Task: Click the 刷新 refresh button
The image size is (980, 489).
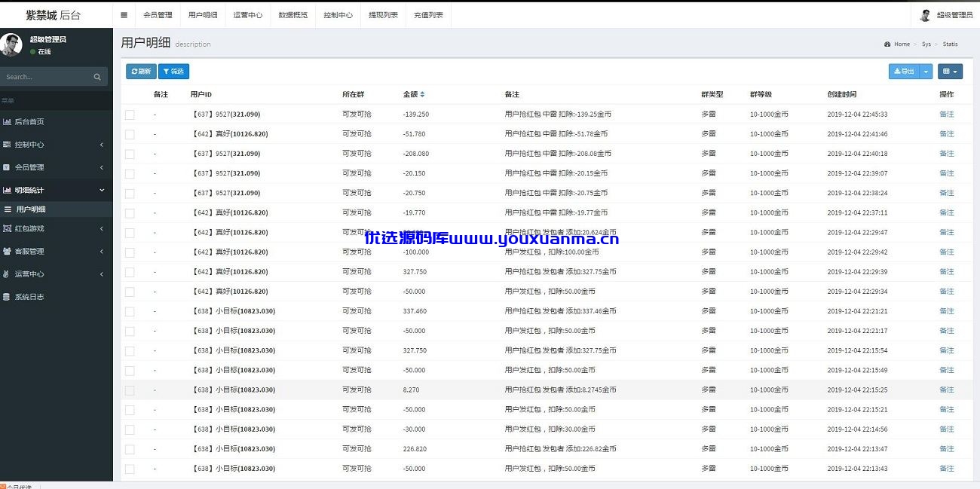Action: click(141, 72)
